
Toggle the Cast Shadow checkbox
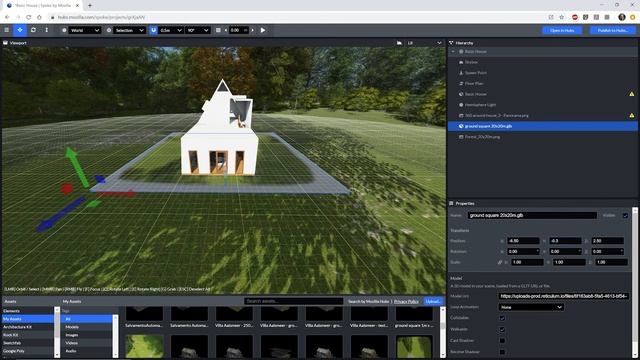502,340
